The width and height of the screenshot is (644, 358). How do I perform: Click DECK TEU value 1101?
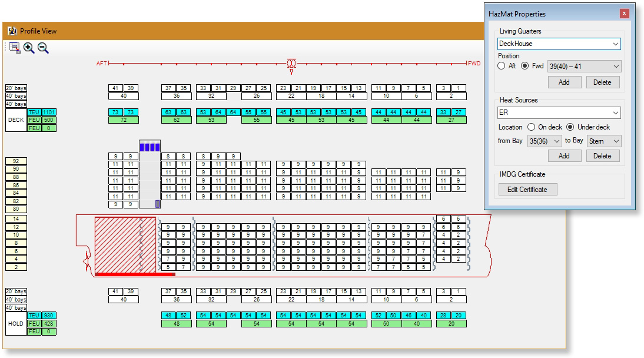point(49,112)
